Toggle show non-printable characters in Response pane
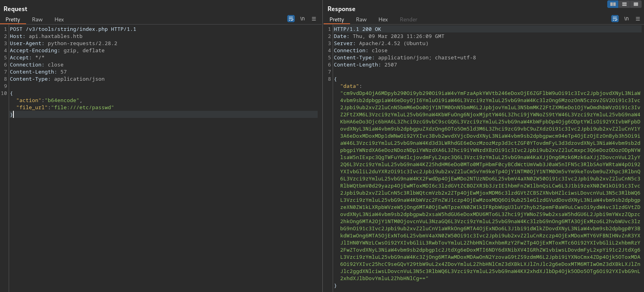This screenshot has width=644, height=292. pyautogui.click(x=626, y=19)
